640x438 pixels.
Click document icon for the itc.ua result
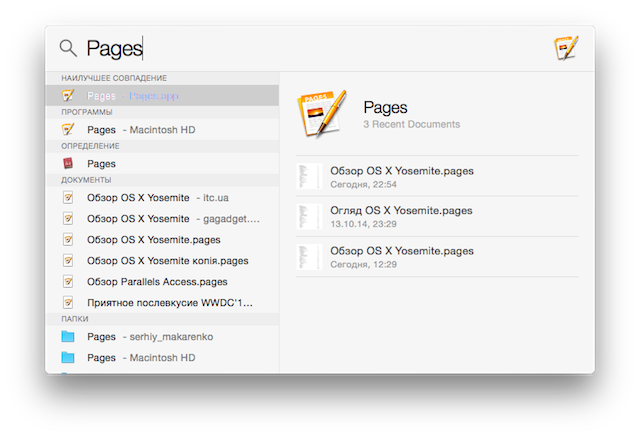click(68, 198)
